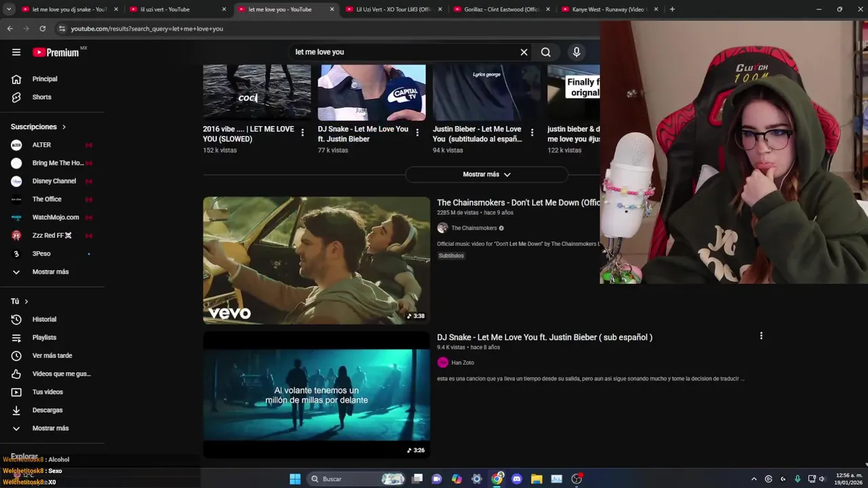Play the 'Al volante tenemos un millón' thumbnail

[x=316, y=394]
